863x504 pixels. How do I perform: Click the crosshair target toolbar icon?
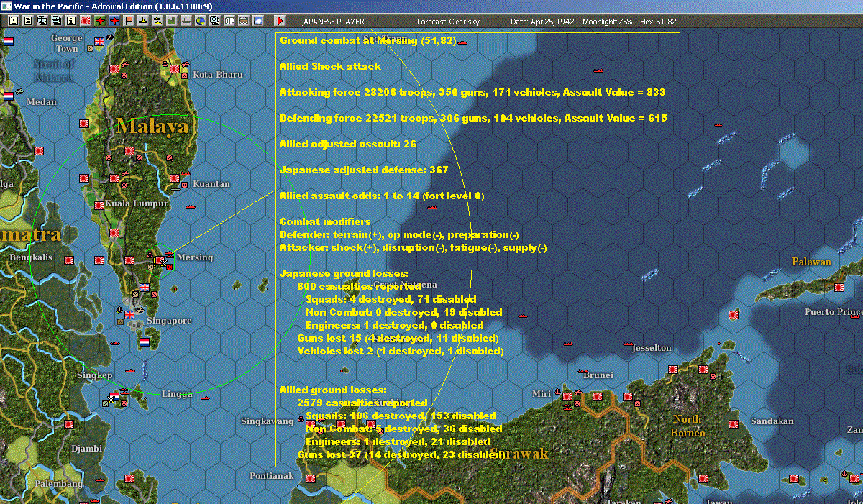(214, 21)
